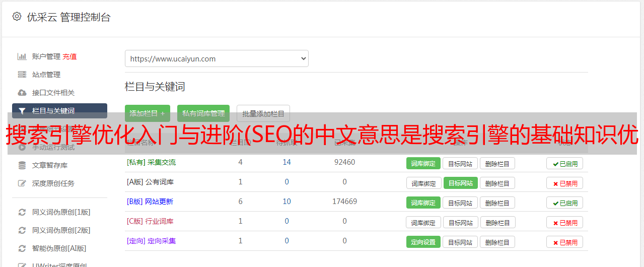Click 词库绑定 in the 网站更新 row
The height and width of the screenshot is (267, 644).
pos(423,203)
